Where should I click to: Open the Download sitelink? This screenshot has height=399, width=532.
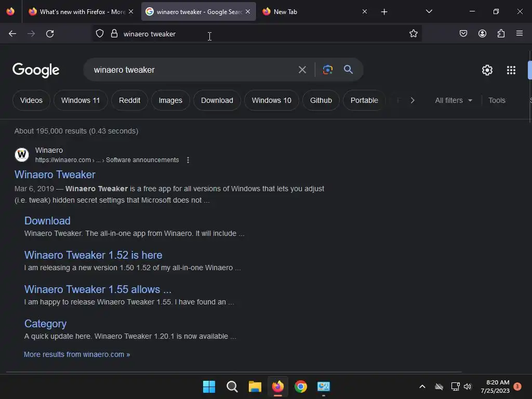[x=47, y=221]
